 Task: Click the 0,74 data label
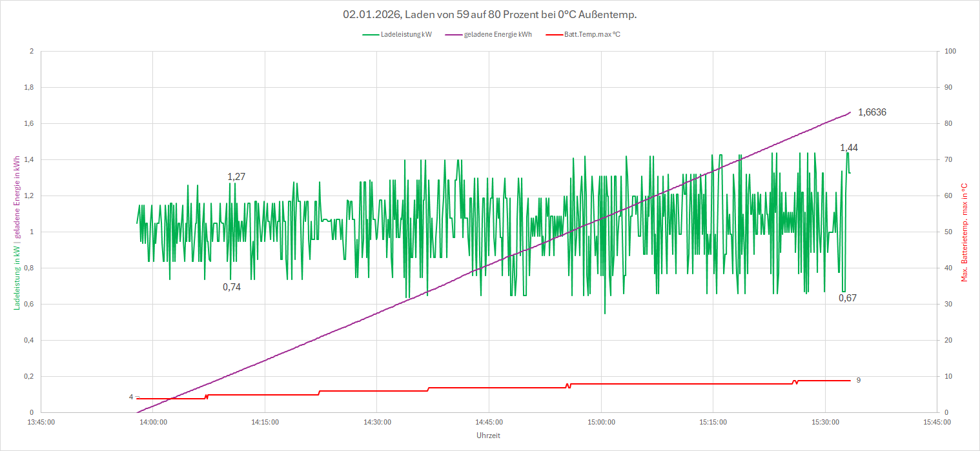(232, 287)
